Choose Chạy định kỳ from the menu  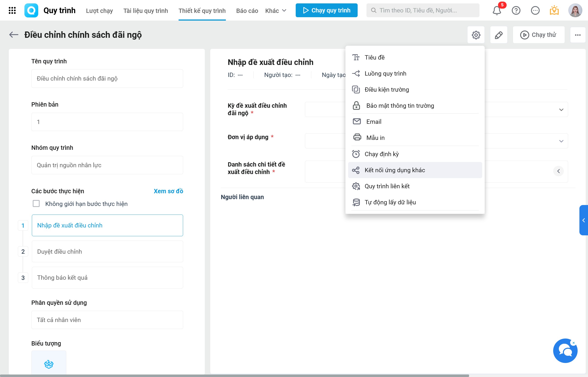tap(381, 154)
